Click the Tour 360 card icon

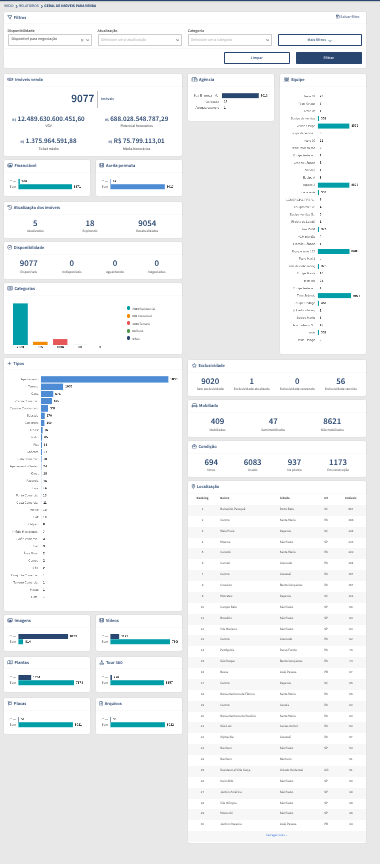(x=102, y=662)
